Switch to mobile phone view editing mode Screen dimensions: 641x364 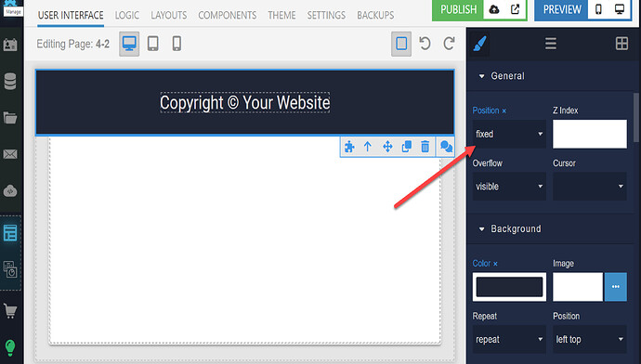[x=177, y=44]
